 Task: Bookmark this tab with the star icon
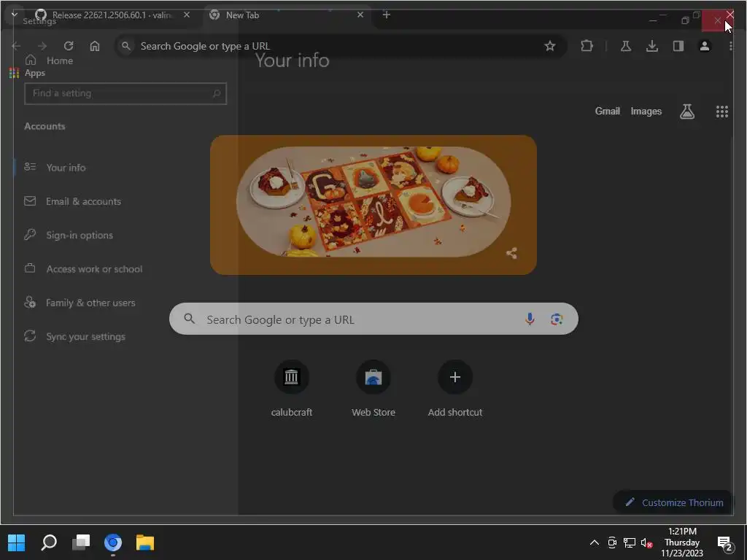550,46
